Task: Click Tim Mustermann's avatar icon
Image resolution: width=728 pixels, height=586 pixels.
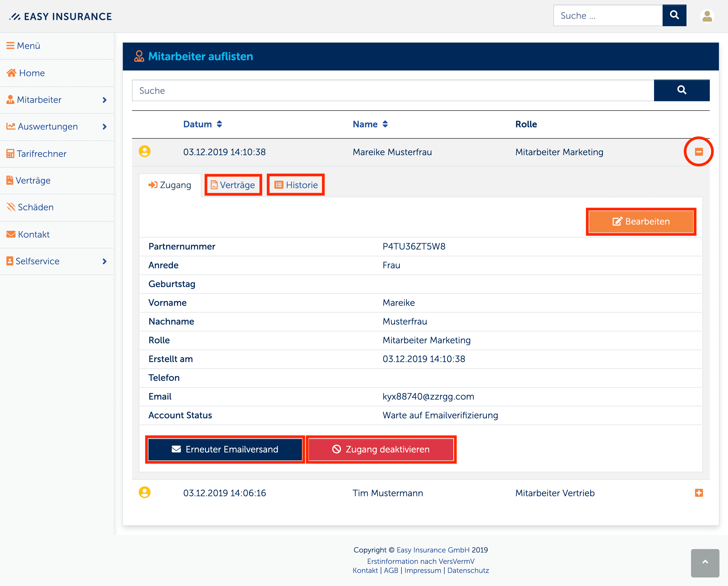Action: tap(144, 493)
